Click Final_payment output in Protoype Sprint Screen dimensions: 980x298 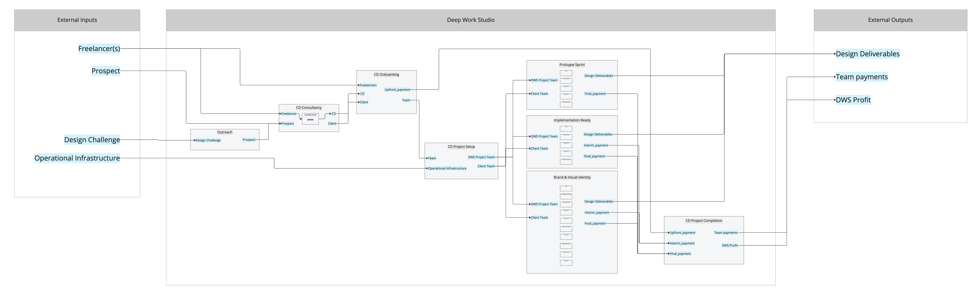(595, 94)
